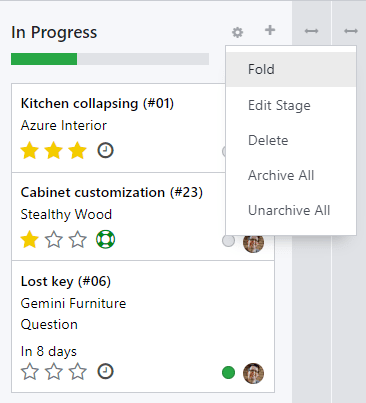This screenshot has height=403, width=366.
Task: Toggle grey kanban state dot on Cabinet customization
Action: tap(228, 241)
